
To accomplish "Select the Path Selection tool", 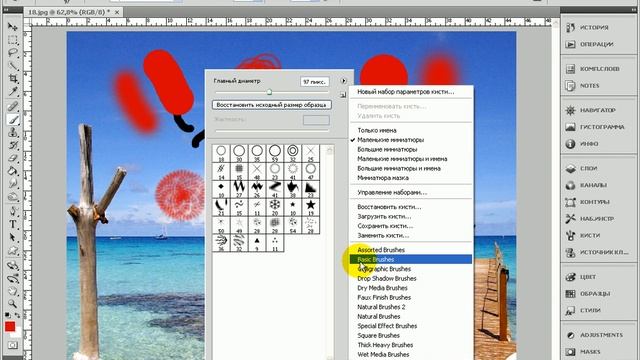I will pyautogui.click(x=13, y=238).
